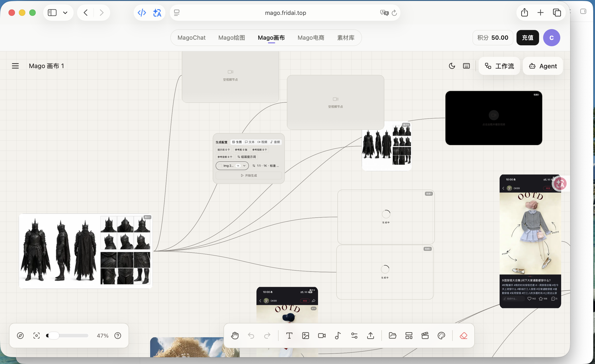Expand the Safari sidebar options chevron
Screen dimensions: 595x364
pyautogui.click(x=65, y=13)
